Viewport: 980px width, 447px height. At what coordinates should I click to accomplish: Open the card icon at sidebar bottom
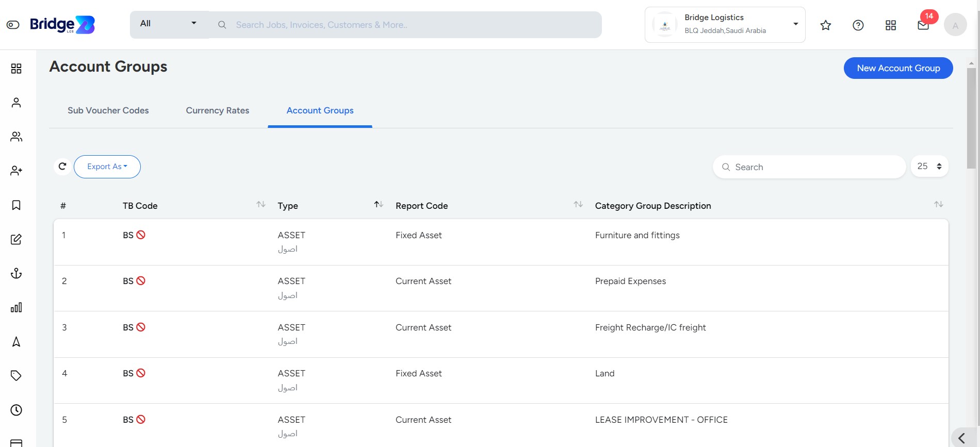click(x=16, y=442)
